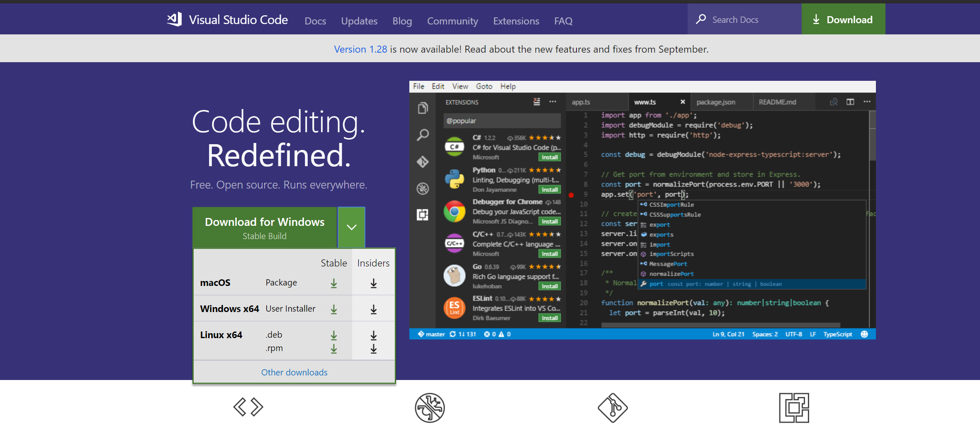Click the open changes icon in editor toolbar

(834, 102)
